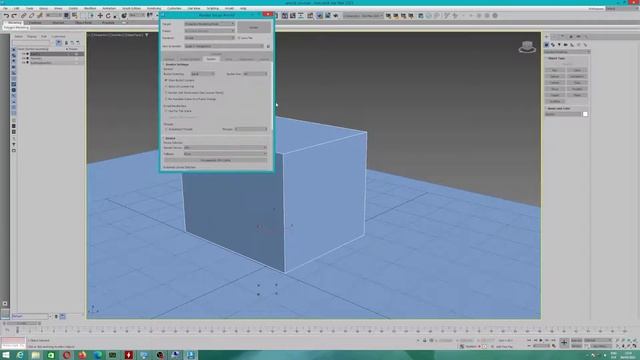
Task: Click the Render button in Render Setup
Action: (254, 27)
